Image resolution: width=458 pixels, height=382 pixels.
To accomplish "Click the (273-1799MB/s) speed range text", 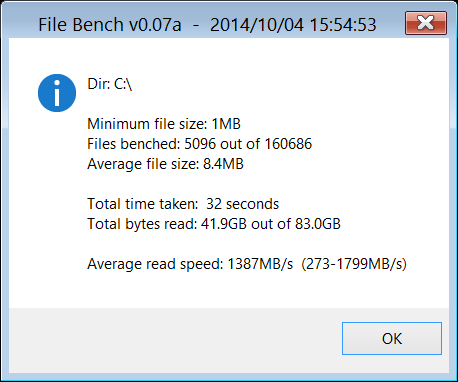I will tap(354, 264).
